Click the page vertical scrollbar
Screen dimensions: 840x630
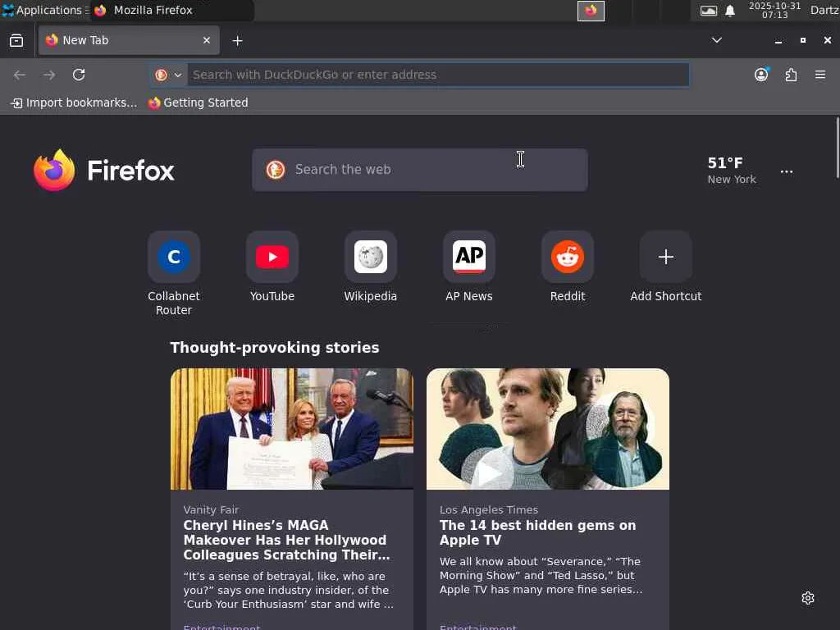point(838,148)
